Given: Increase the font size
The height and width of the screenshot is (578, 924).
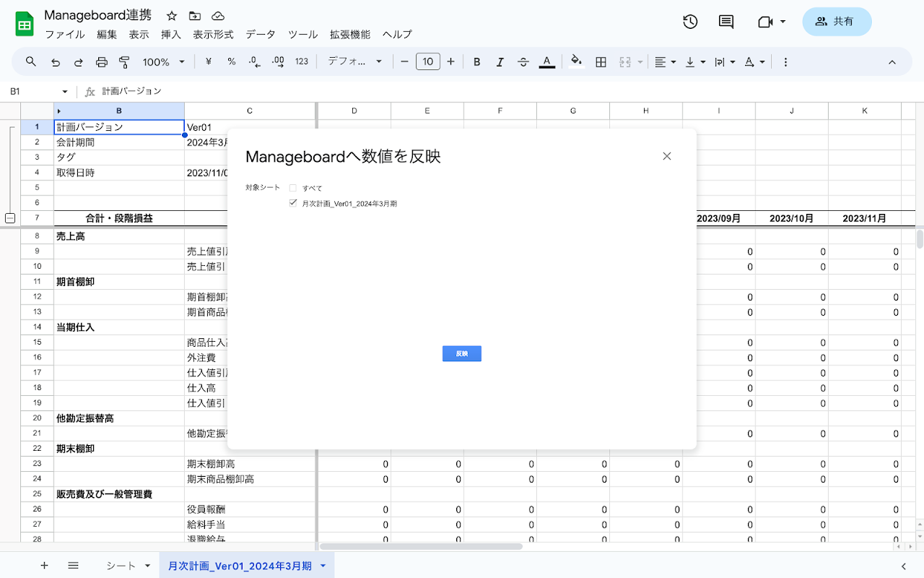Looking at the screenshot, I should [450, 62].
